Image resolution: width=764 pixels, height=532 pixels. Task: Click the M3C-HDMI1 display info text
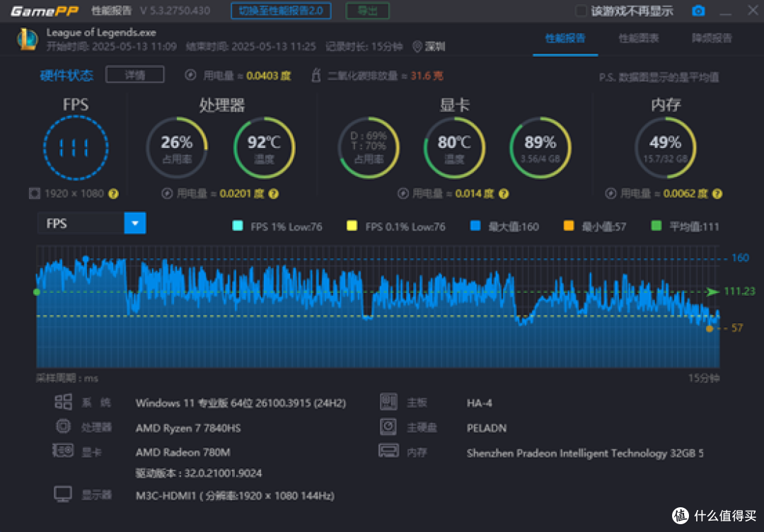click(x=235, y=496)
